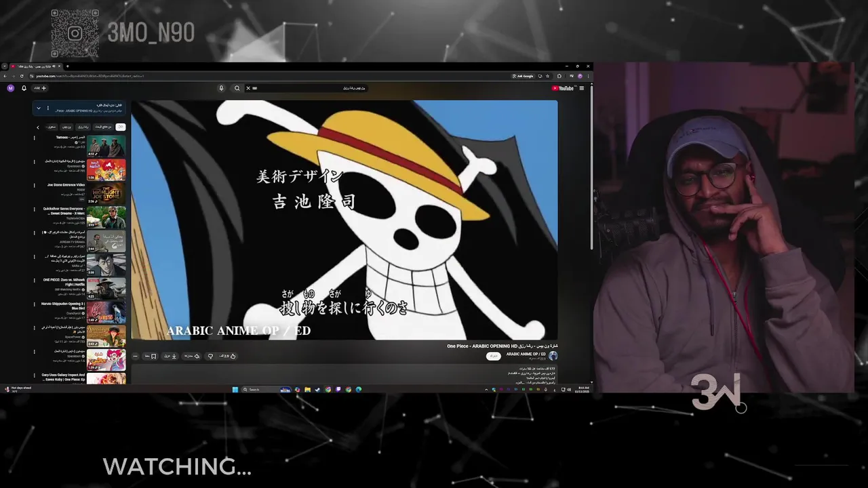868x488 pixels.
Task: Go to the YouTube logo home link
Action: pyautogui.click(x=562, y=88)
